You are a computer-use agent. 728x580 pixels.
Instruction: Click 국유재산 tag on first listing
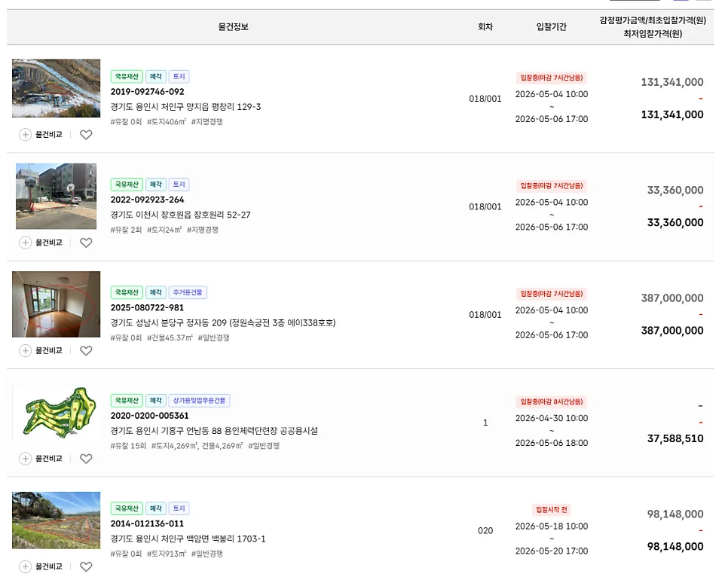[x=127, y=77]
